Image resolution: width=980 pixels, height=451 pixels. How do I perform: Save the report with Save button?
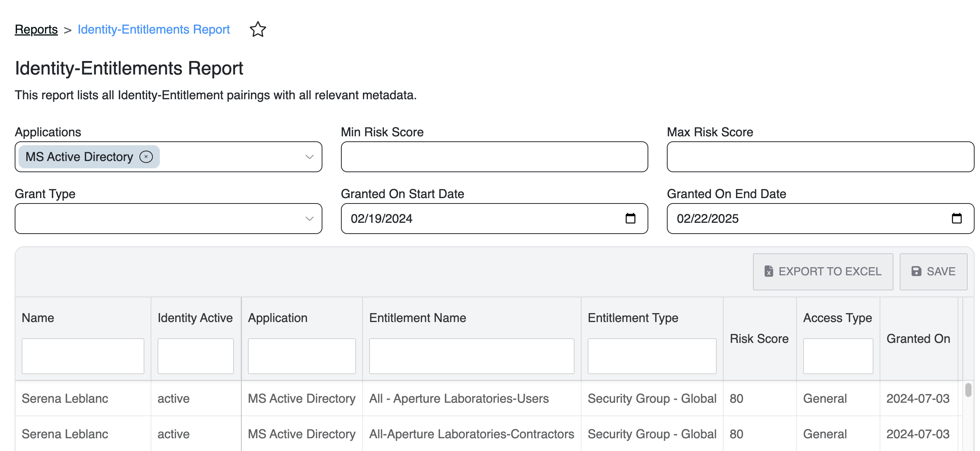pos(933,271)
